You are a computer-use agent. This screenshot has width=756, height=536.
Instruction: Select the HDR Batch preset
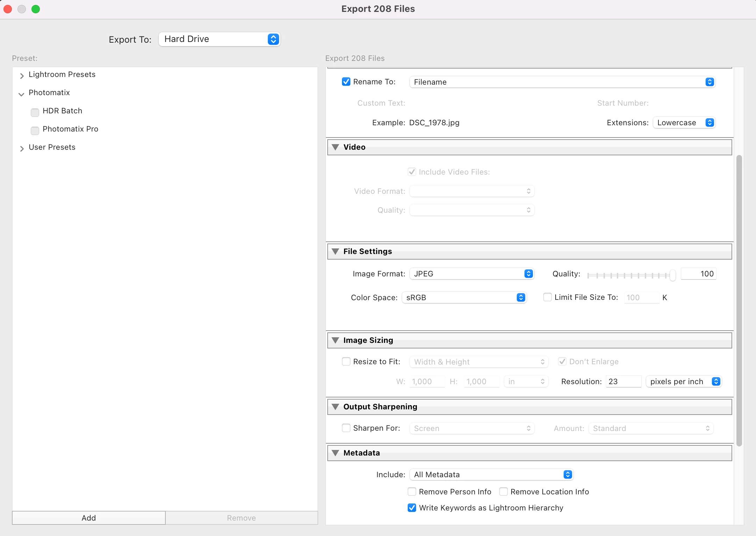point(62,111)
